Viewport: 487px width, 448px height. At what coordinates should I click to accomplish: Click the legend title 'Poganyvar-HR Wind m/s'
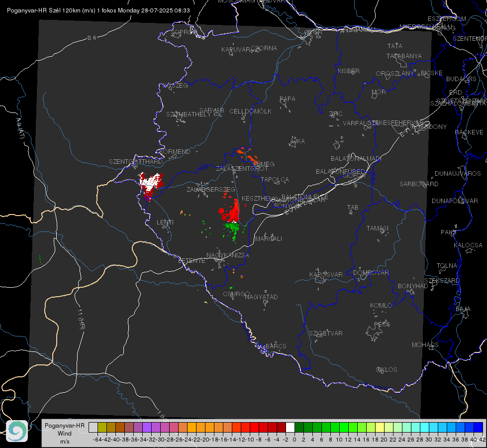point(65,434)
